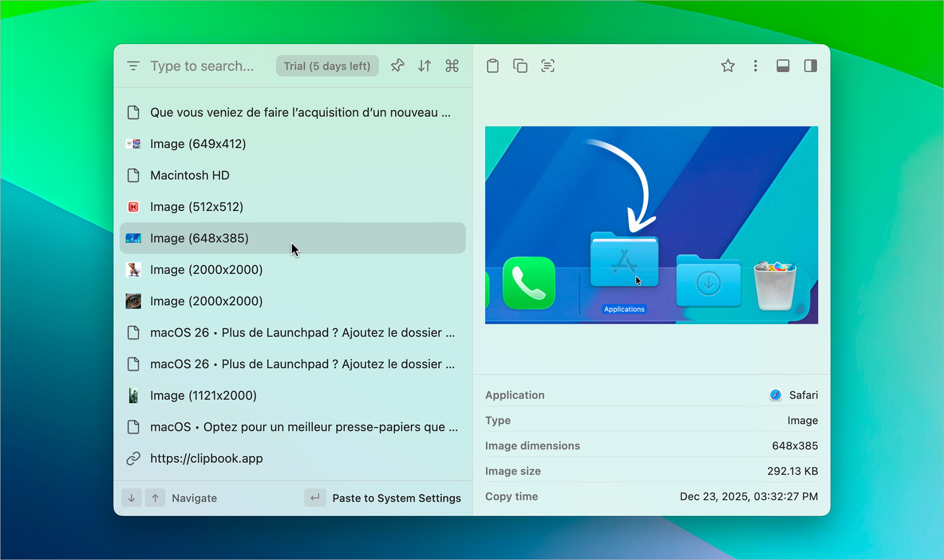Image resolution: width=944 pixels, height=560 pixels.
Task: Pin the ClipBook window
Action: [x=397, y=65]
